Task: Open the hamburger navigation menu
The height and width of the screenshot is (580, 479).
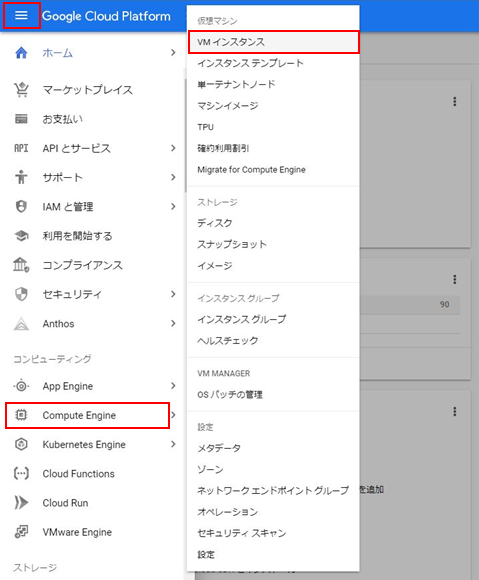Action: [21, 15]
